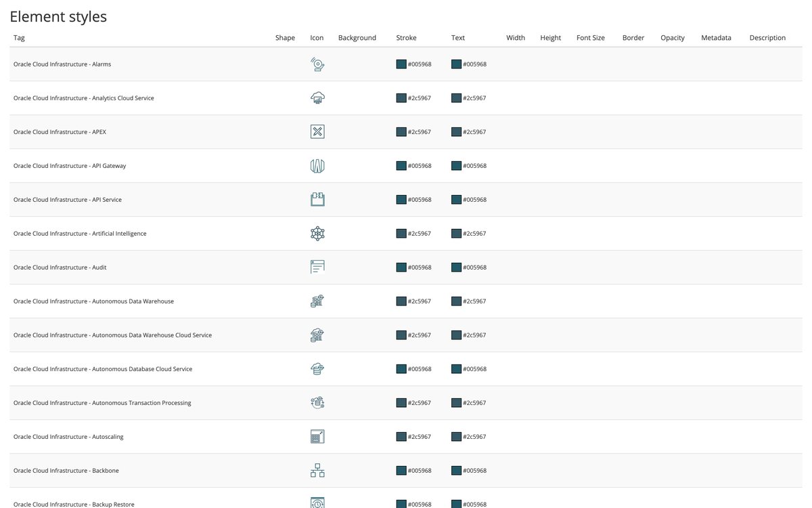Select the 'Oracle Cloud Infrastructure - Autonomous Data Warehouse' tag

pyautogui.click(x=93, y=301)
